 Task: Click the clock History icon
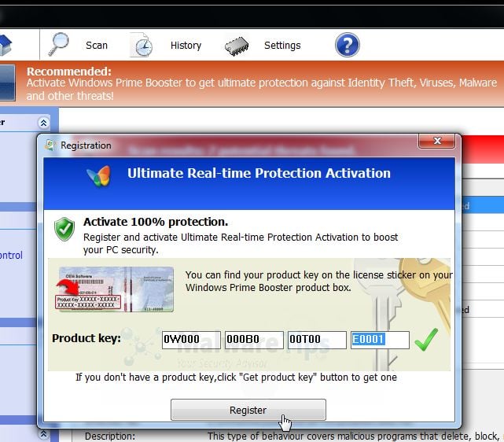coord(142,45)
